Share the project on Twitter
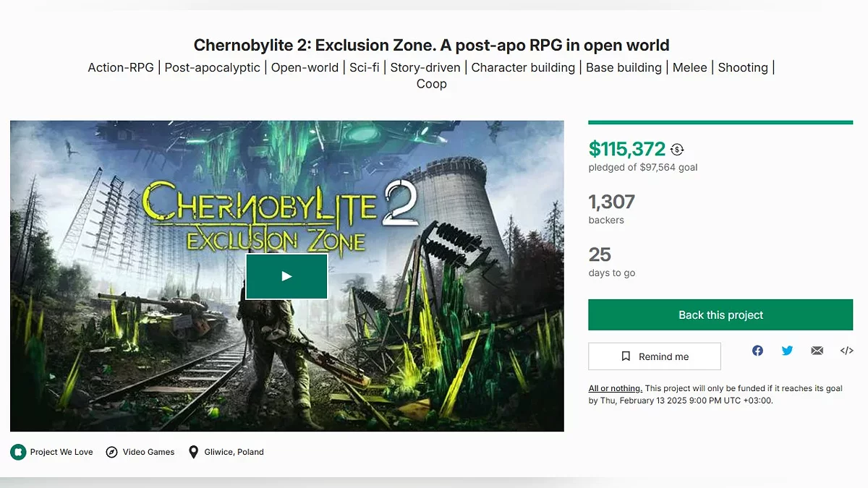The height and width of the screenshot is (488, 868). pos(787,351)
